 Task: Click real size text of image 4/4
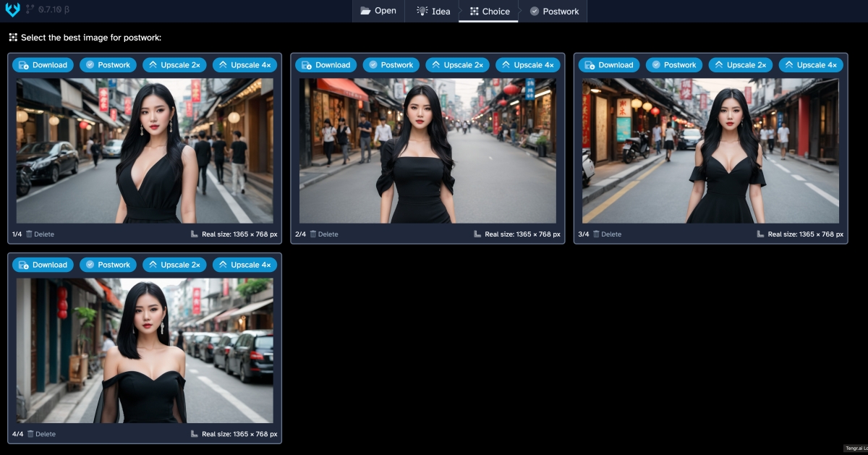coord(239,434)
